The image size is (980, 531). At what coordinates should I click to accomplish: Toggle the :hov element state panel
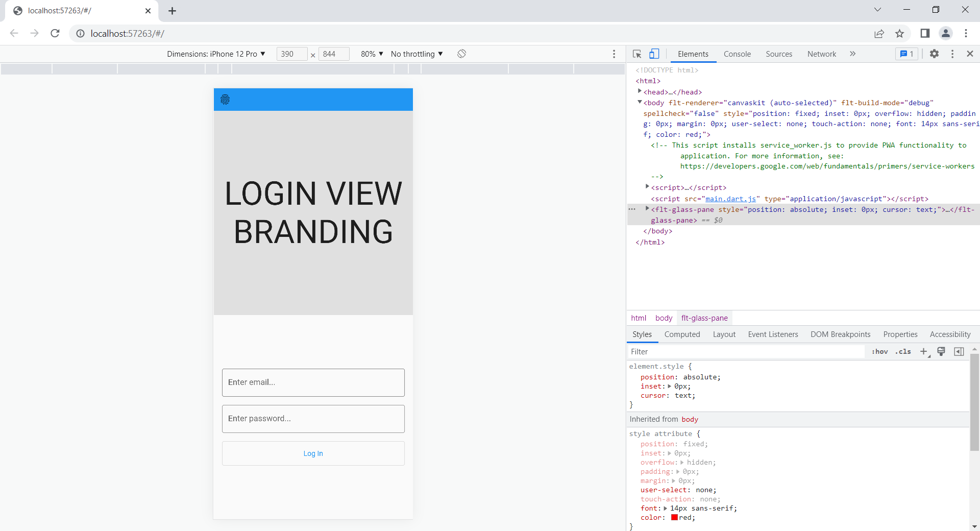(x=879, y=351)
